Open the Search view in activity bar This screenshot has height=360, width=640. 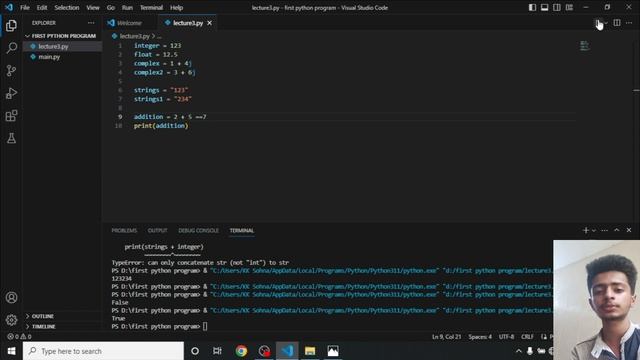11,48
